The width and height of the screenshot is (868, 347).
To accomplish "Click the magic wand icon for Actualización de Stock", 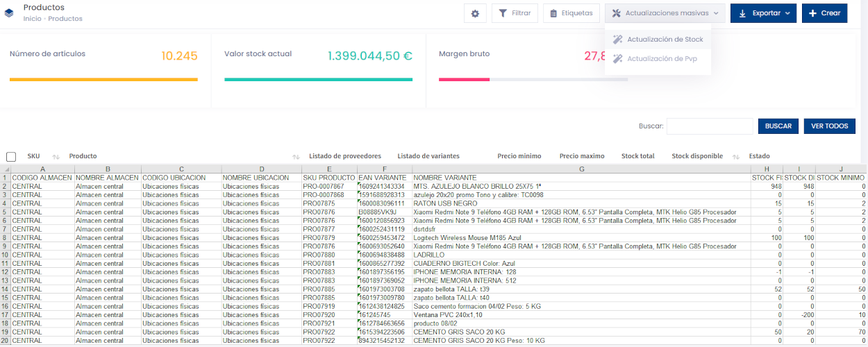I will coord(617,40).
